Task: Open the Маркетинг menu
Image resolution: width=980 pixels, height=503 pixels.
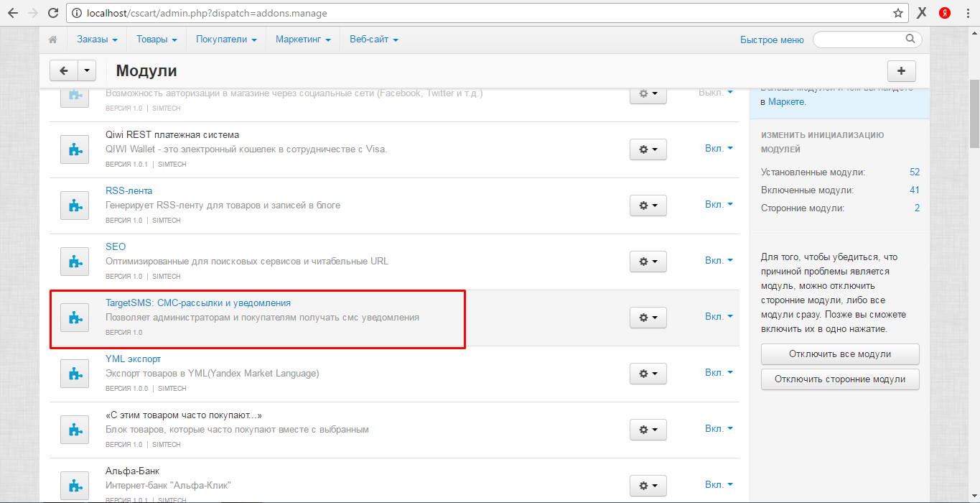Action: click(303, 40)
